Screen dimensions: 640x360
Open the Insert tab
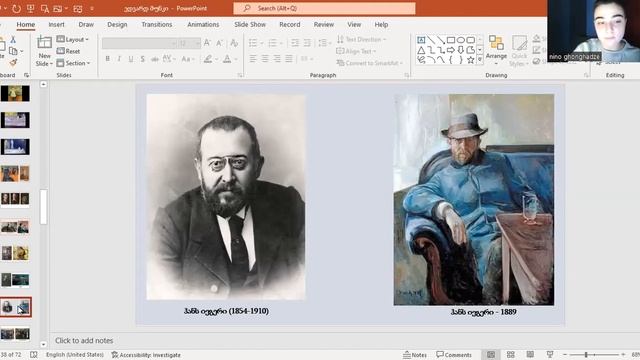pos(56,24)
